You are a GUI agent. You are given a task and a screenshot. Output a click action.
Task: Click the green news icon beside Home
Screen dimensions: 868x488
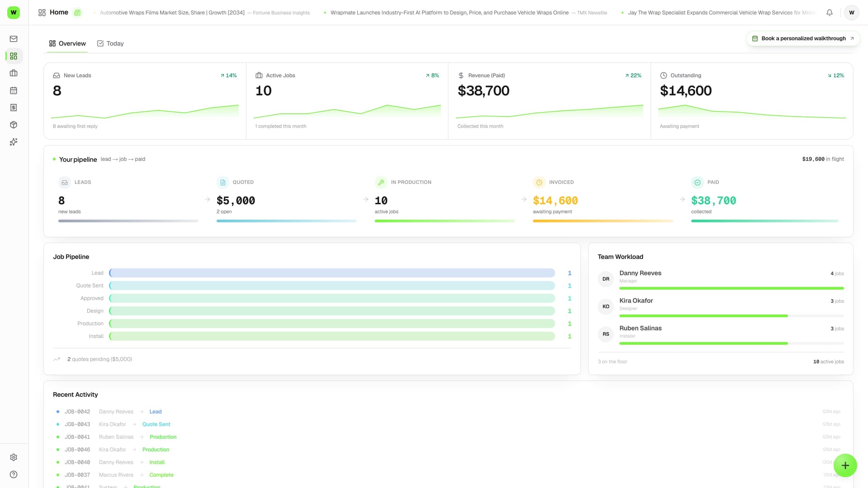click(77, 13)
